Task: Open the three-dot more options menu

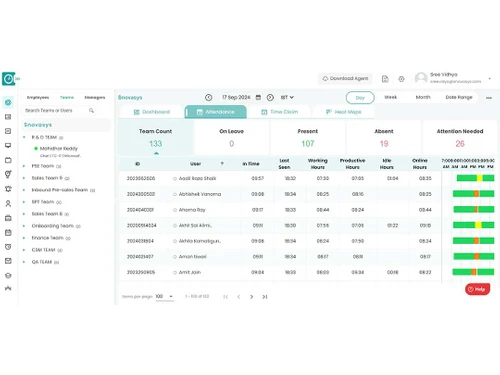Action: pyautogui.click(x=489, y=98)
